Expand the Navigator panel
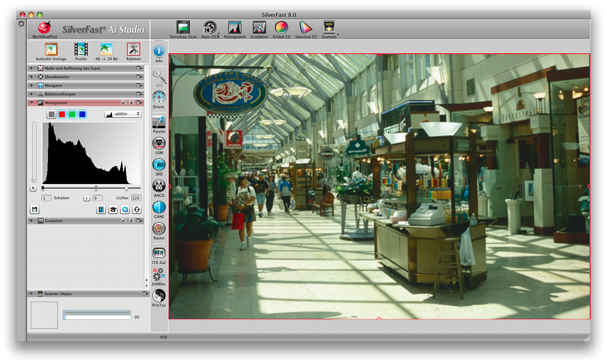 point(32,85)
